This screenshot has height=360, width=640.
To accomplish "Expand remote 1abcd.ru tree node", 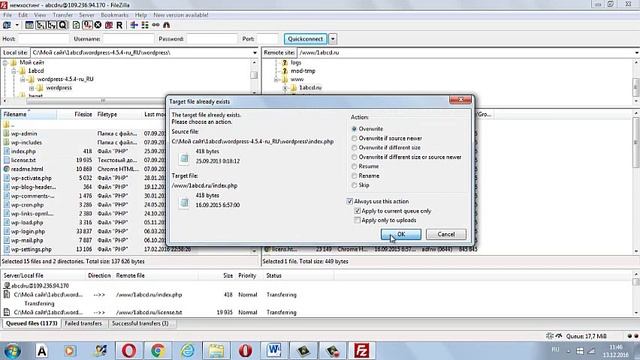I will tap(285, 88).
